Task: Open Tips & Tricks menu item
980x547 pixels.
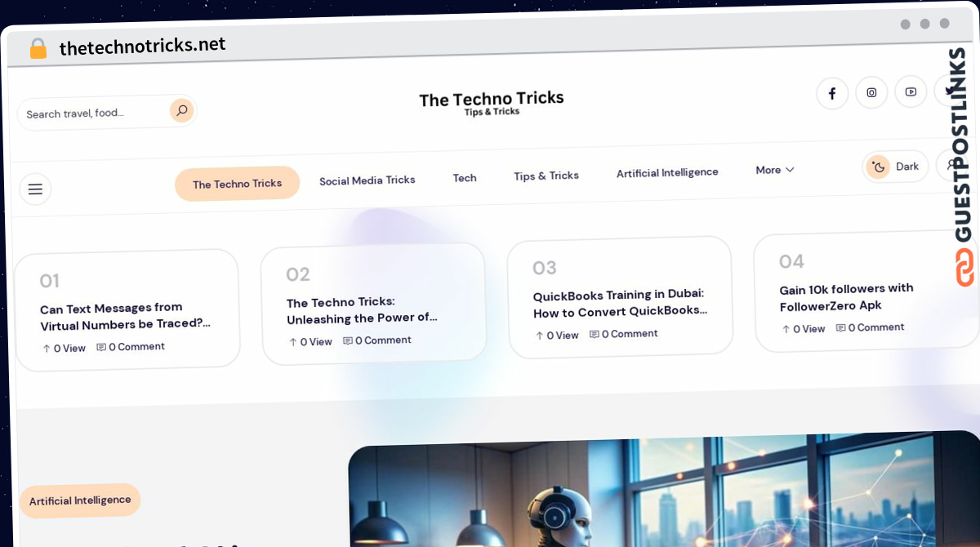Action: point(546,176)
